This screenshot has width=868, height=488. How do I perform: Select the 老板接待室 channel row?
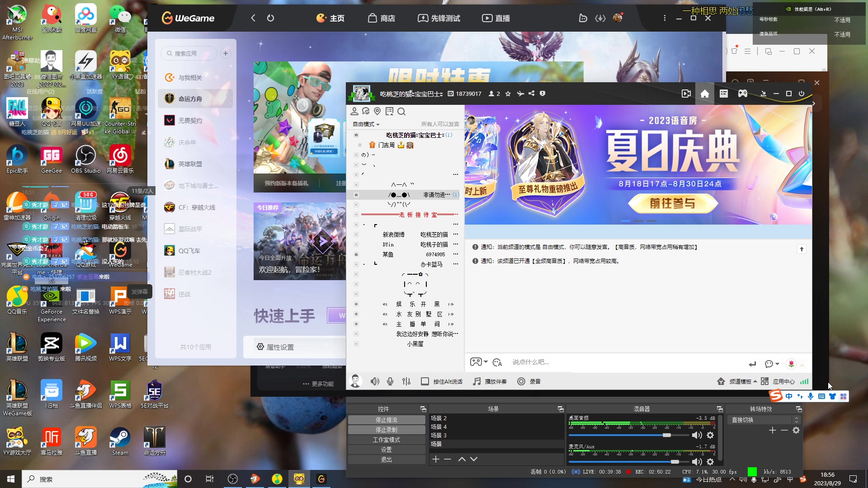click(x=406, y=215)
